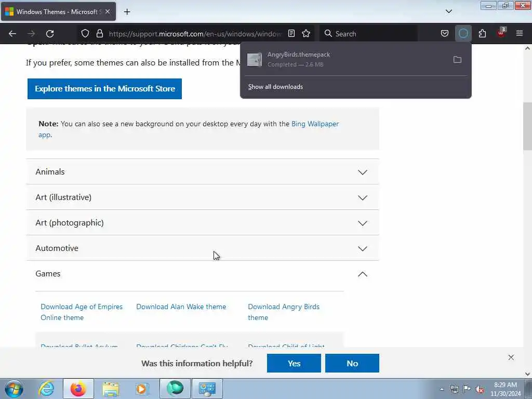The image size is (532, 399).
Task: Show hidden system tray icons
Action: pos(442,390)
